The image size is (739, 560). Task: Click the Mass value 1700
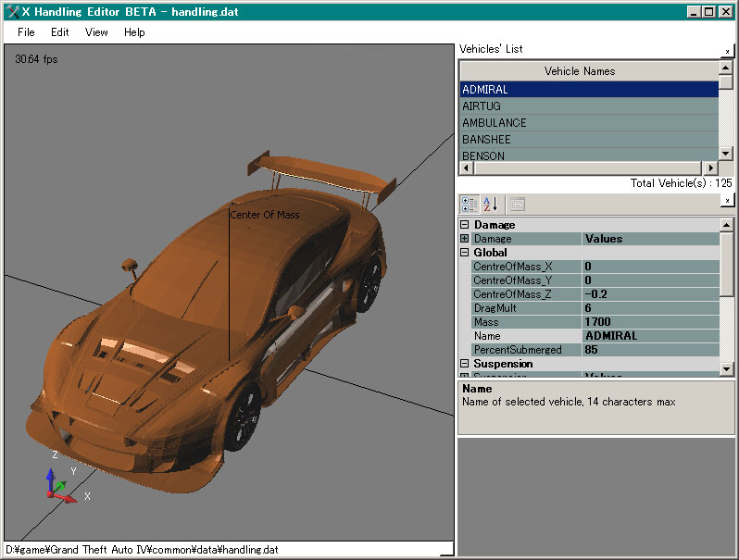[651, 322]
